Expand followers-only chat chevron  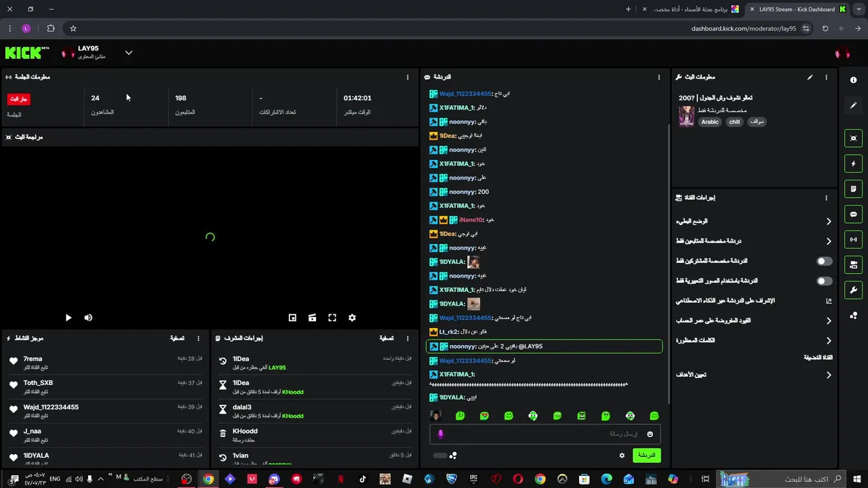click(828, 241)
